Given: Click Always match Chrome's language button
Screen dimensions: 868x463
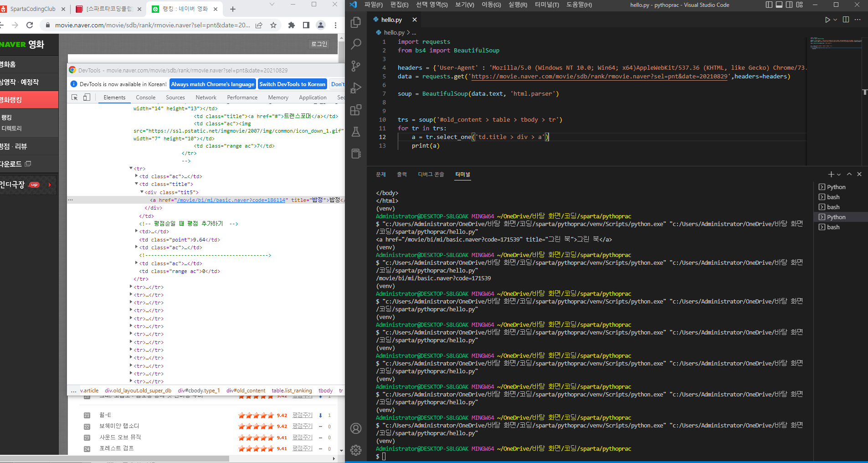Looking at the screenshot, I should [213, 84].
